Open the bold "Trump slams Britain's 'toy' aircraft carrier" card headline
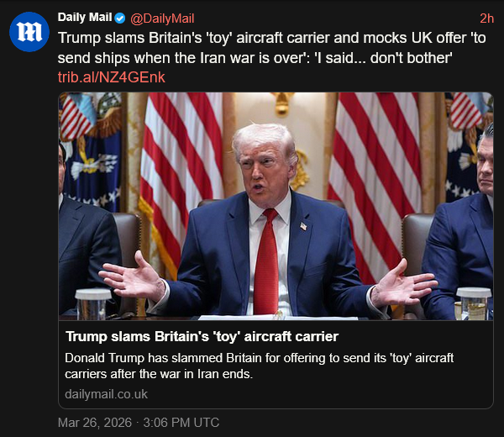 point(202,337)
